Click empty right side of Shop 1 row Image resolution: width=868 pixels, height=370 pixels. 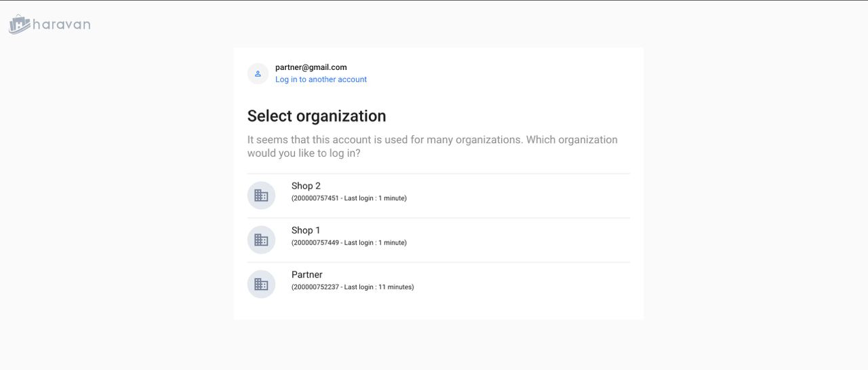tap(542, 240)
